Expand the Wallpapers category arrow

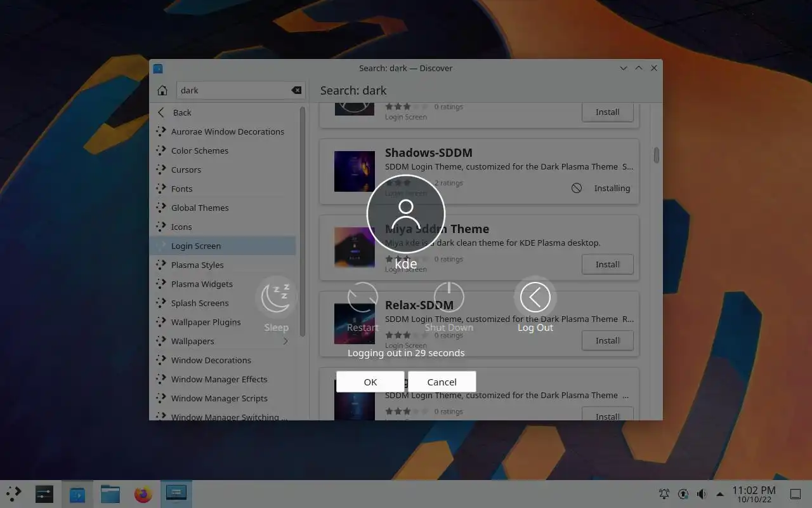pos(285,341)
